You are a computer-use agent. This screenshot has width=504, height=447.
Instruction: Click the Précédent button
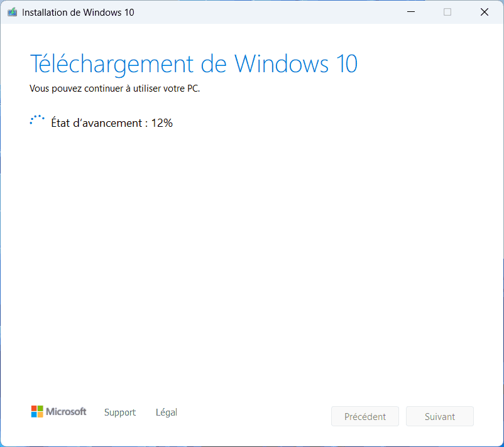click(365, 416)
